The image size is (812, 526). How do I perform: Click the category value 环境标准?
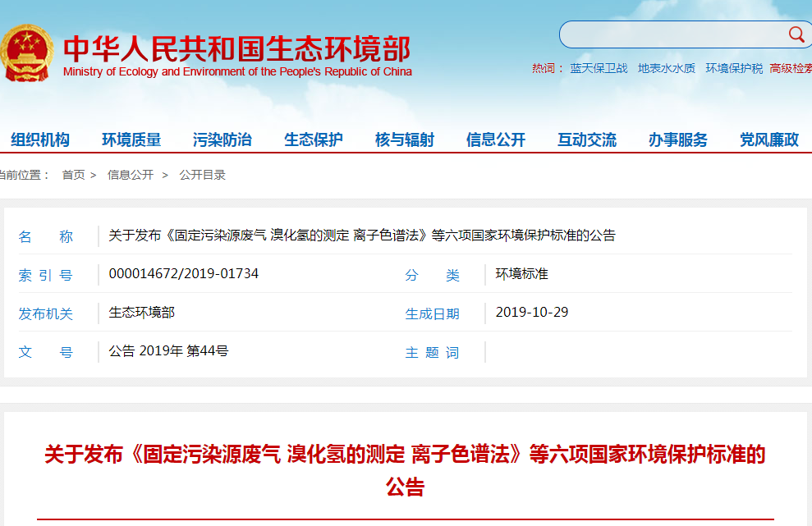[x=521, y=274]
